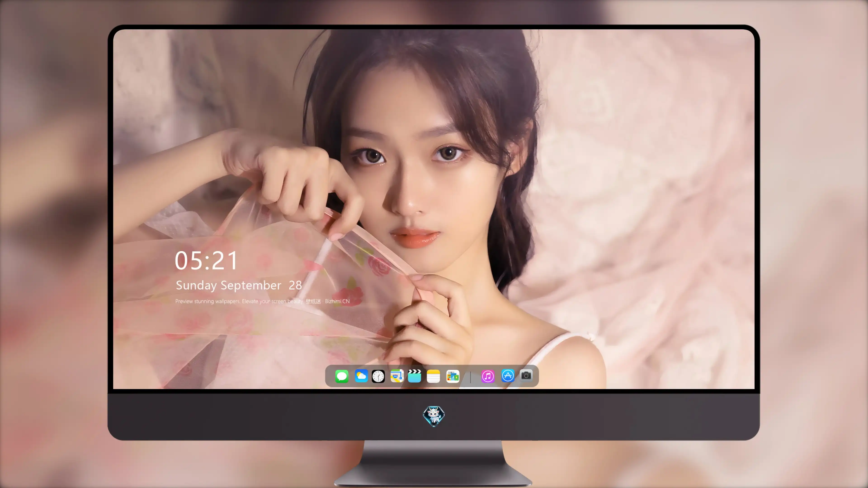Open the Notes app icon

click(433, 376)
